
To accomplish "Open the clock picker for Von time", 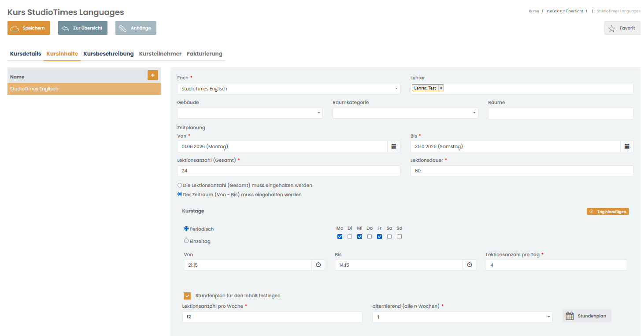I will point(318,265).
